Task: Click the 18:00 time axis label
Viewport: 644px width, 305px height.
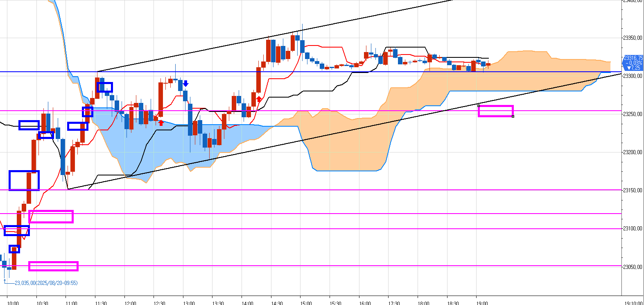Action: click(424, 303)
